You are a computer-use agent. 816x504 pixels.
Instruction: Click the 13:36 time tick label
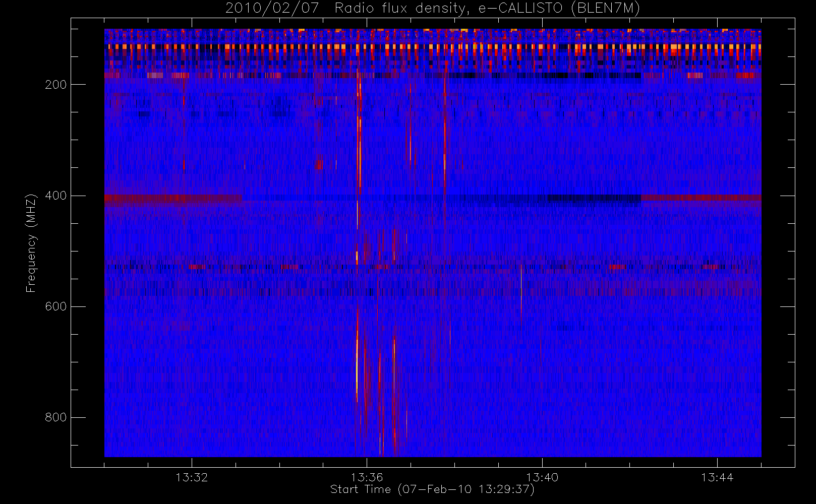[367, 477]
